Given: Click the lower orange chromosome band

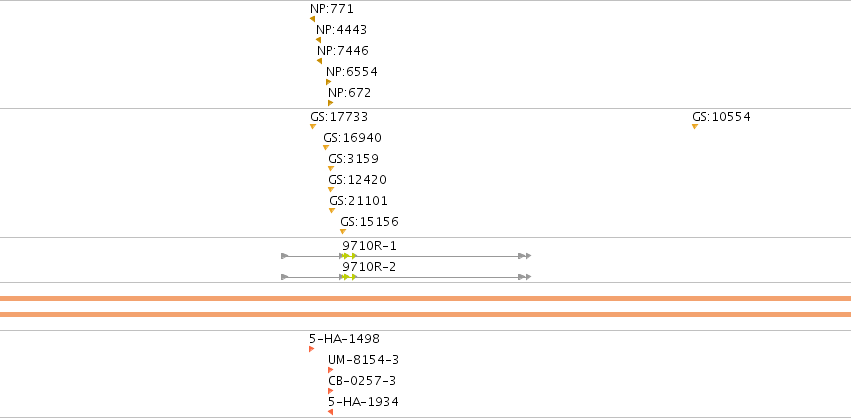Looking at the screenshot, I should tap(426, 314).
